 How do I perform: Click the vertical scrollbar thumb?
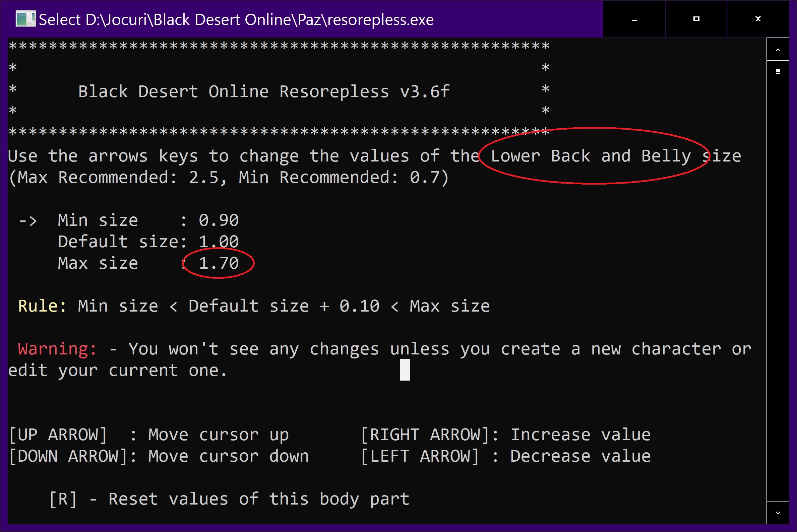778,72
